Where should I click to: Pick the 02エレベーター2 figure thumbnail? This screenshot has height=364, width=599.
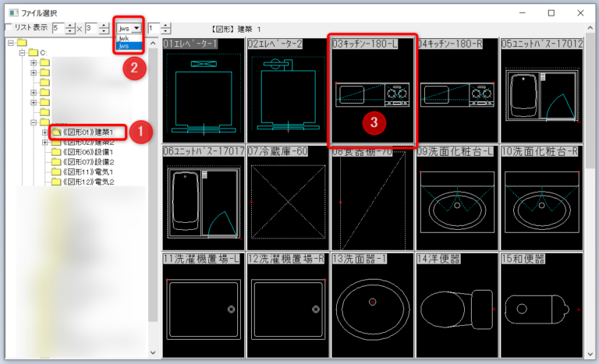point(288,90)
